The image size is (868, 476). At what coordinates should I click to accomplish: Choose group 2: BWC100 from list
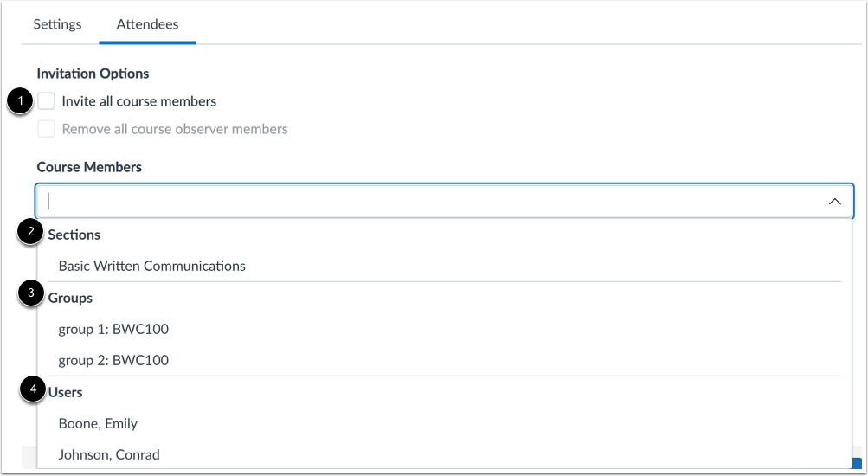[x=113, y=360]
